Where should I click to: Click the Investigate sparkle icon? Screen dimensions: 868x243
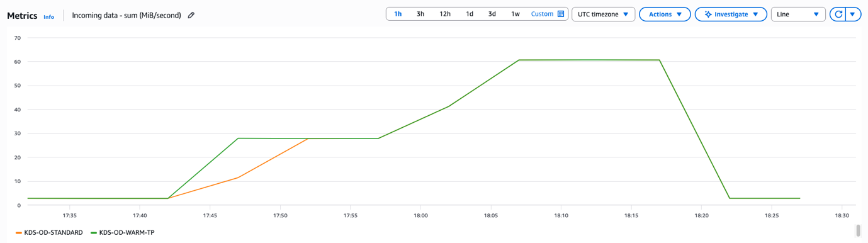pos(708,14)
